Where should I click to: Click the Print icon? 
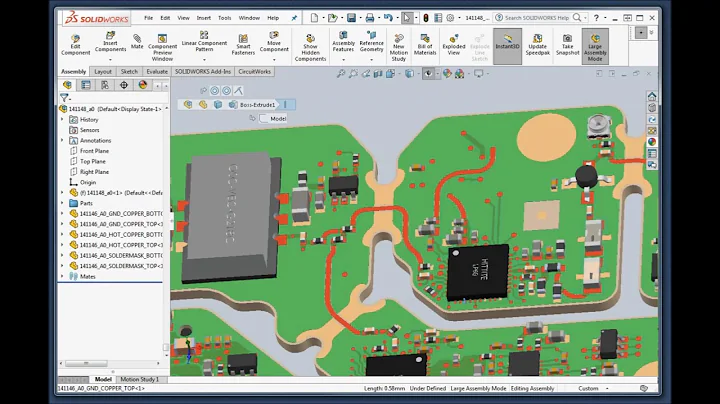coord(370,18)
